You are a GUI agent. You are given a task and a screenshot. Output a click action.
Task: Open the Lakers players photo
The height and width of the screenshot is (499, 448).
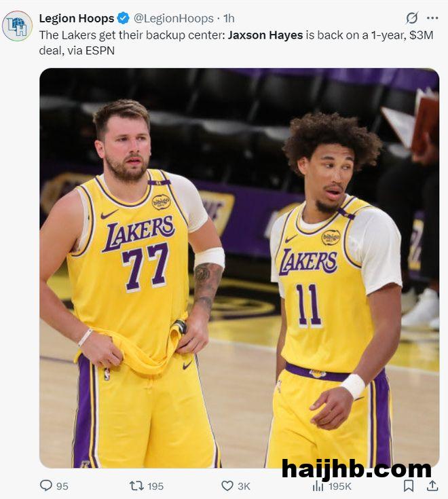click(x=239, y=268)
